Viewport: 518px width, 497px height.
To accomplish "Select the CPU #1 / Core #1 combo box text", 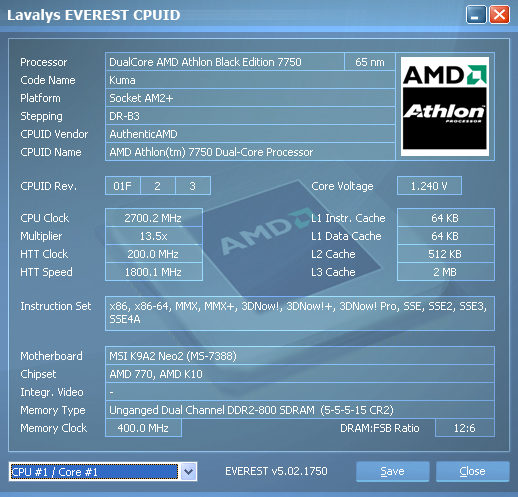I will tap(95, 472).
